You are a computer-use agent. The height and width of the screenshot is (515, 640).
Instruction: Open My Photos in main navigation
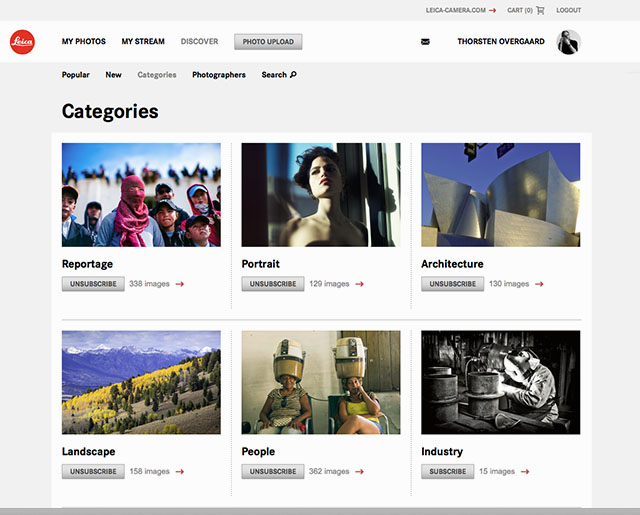(x=84, y=41)
